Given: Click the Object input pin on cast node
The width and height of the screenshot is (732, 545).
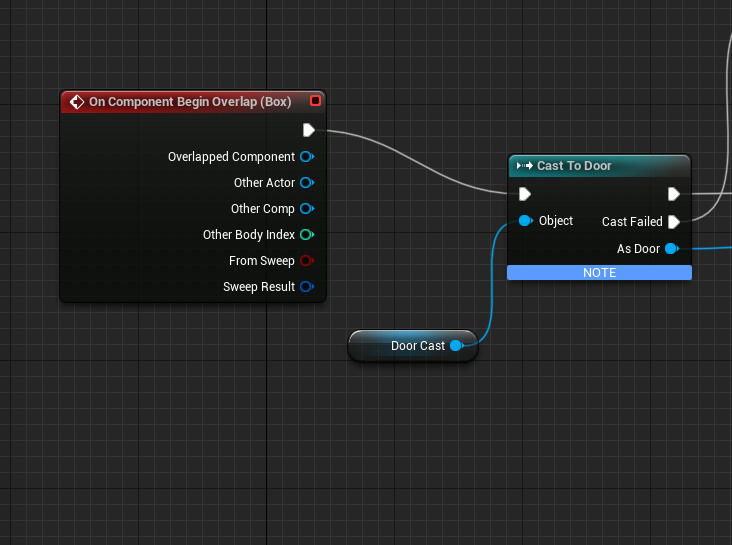Looking at the screenshot, I should [524, 221].
